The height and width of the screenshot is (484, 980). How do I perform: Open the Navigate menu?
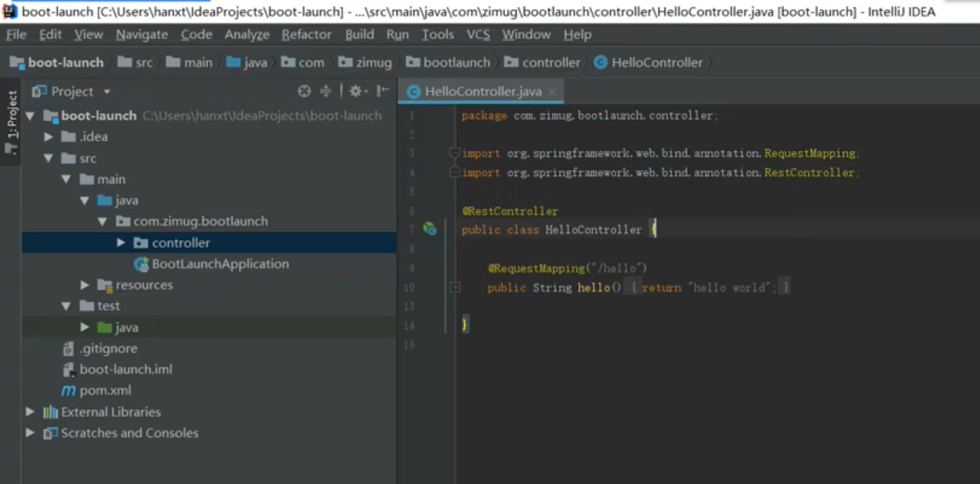pos(142,35)
